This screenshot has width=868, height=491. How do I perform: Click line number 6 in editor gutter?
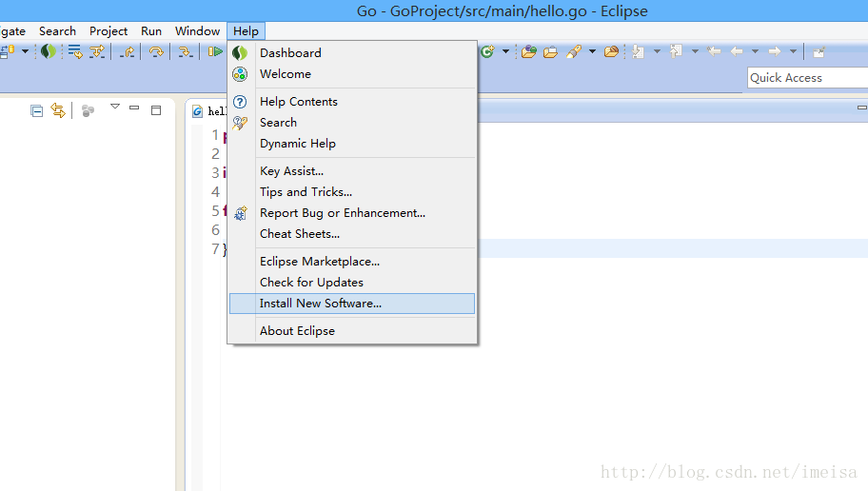coord(215,229)
